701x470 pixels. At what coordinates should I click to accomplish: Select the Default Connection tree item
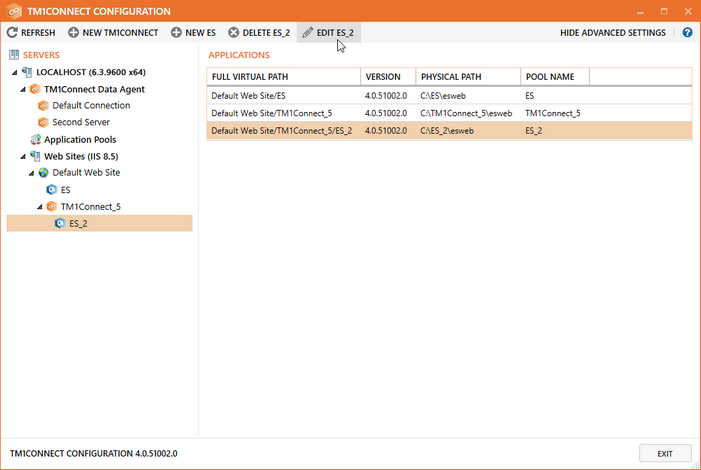(x=91, y=106)
